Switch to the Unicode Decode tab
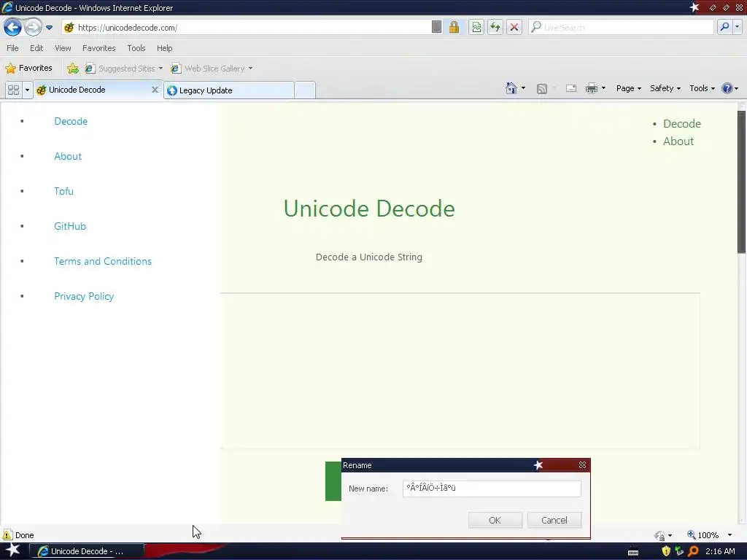Image resolution: width=747 pixels, height=560 pixels. 93,90
